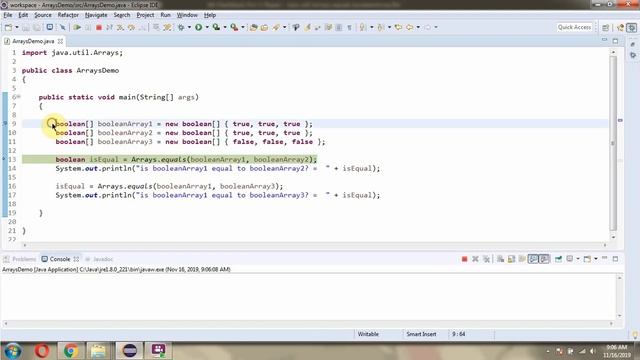Click the Last Edit Location icon
Screen dimensions: 640x360
coord(398,27)
